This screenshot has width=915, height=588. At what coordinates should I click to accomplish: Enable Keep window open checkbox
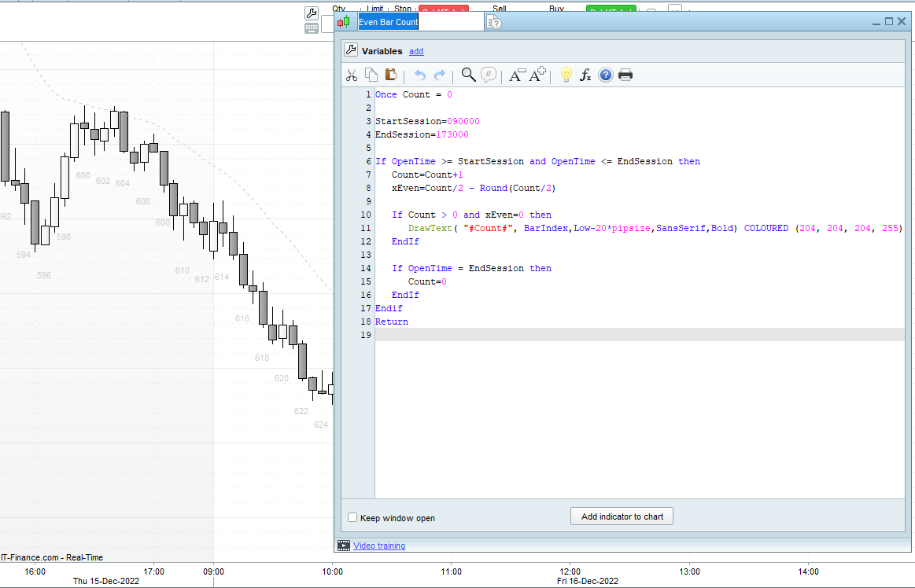352,518
